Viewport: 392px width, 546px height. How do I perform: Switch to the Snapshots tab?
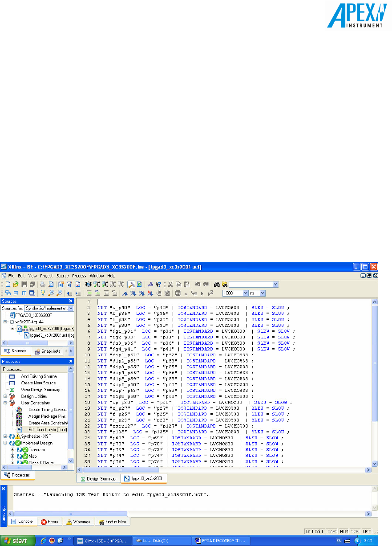[x=48, y=351]
